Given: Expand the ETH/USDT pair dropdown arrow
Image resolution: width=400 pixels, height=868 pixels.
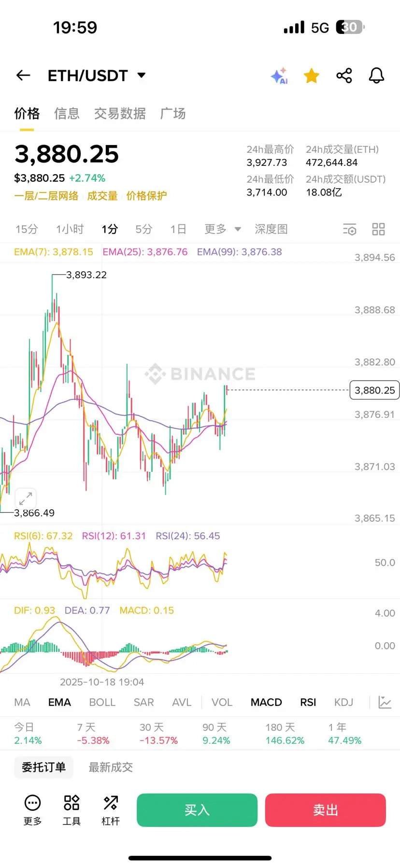Looking at the screenshot, I should coord(142,75).
